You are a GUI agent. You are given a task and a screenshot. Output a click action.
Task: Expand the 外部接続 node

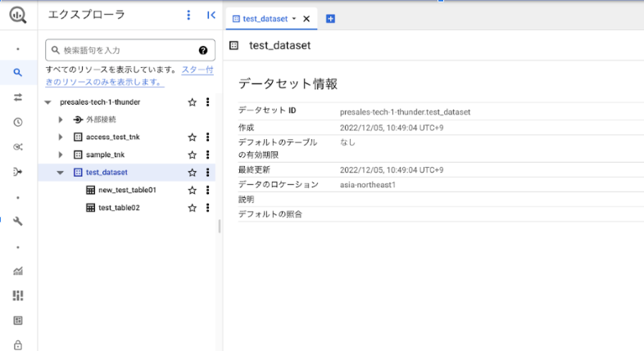(x=61, y=119)
